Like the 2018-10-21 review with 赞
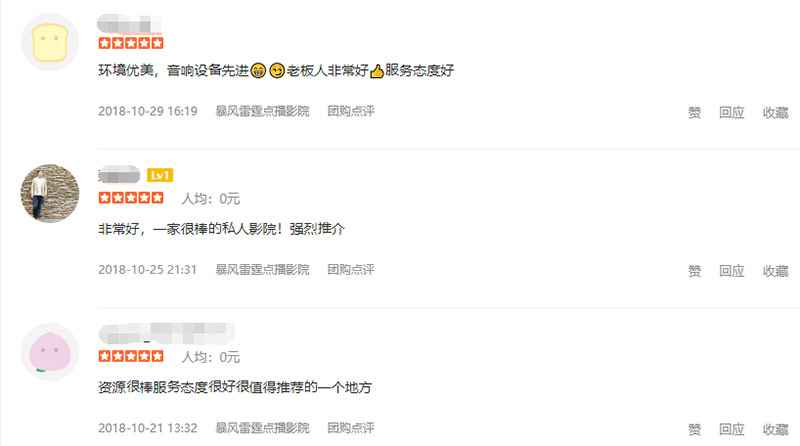The width and height of the screenshot is (800, 446). [694, 429]
